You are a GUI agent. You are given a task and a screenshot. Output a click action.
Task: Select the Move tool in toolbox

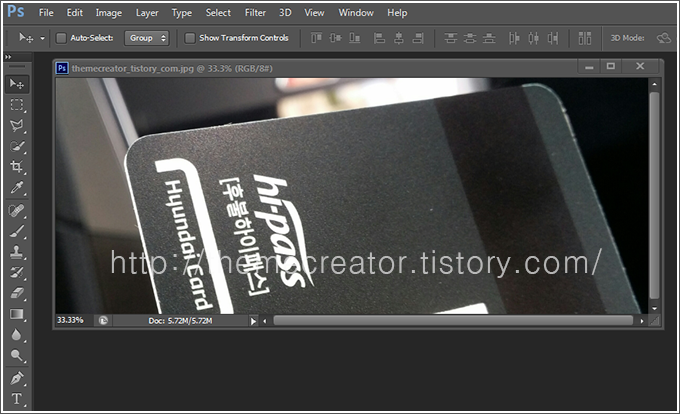[x=17, y=84]
